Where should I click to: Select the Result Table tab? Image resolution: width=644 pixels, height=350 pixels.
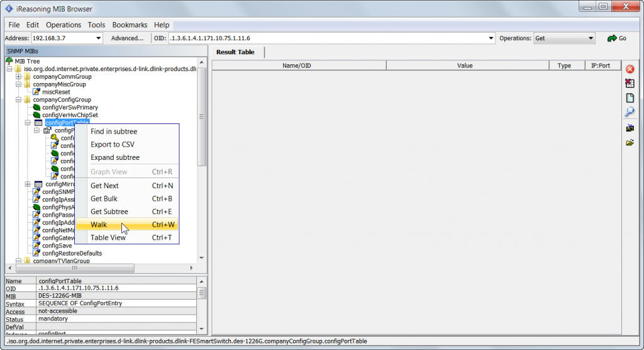click(x=235, y=52)
